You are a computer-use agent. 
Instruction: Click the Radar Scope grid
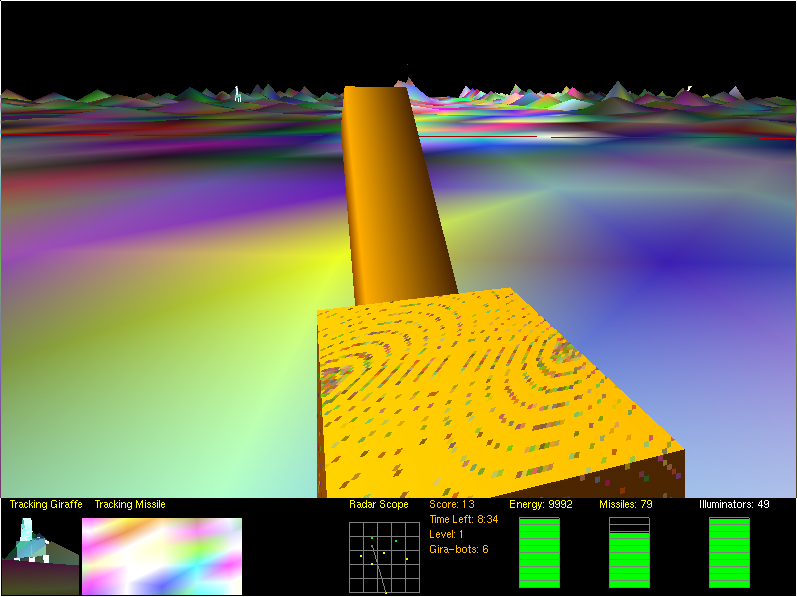click(x=384, y=557)
